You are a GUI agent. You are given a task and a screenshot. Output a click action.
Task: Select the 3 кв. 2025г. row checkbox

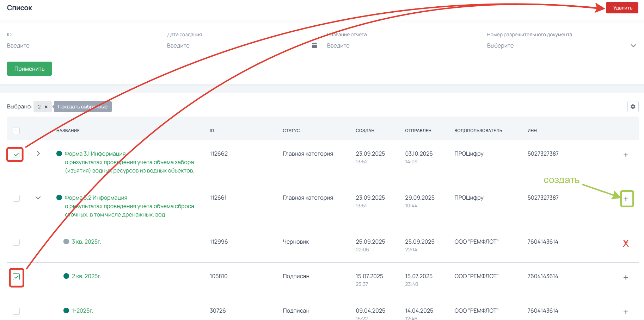(x=16, y=242)
